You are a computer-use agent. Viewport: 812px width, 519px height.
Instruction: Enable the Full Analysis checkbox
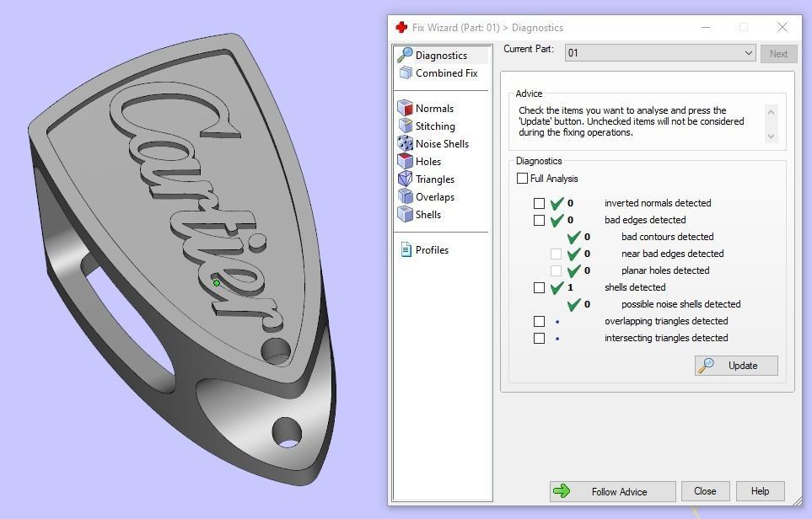(522, 179)
